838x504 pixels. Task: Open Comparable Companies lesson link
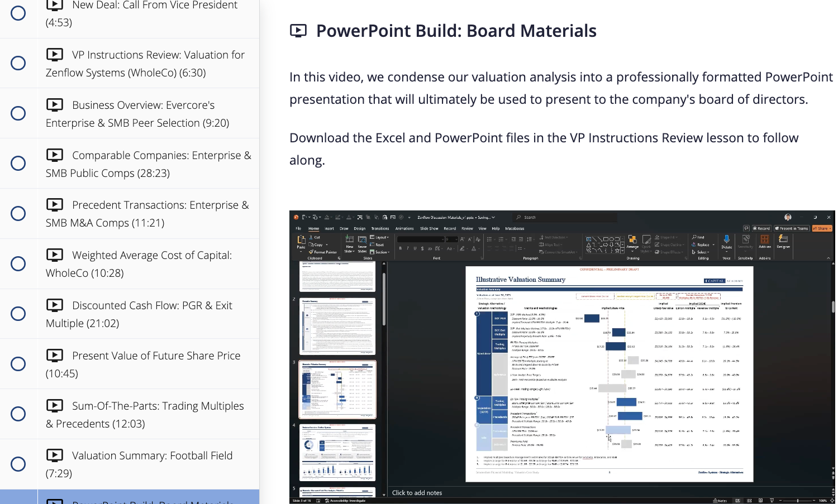point(149,164)
